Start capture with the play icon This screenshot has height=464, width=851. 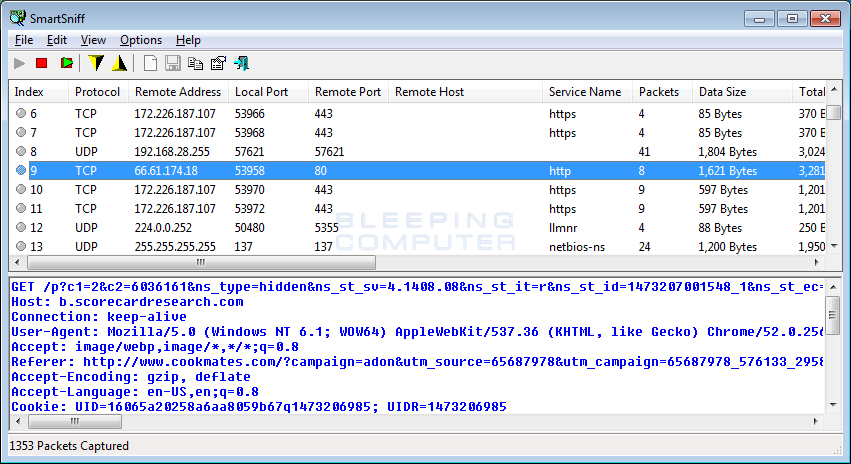[x=20, y=63]
